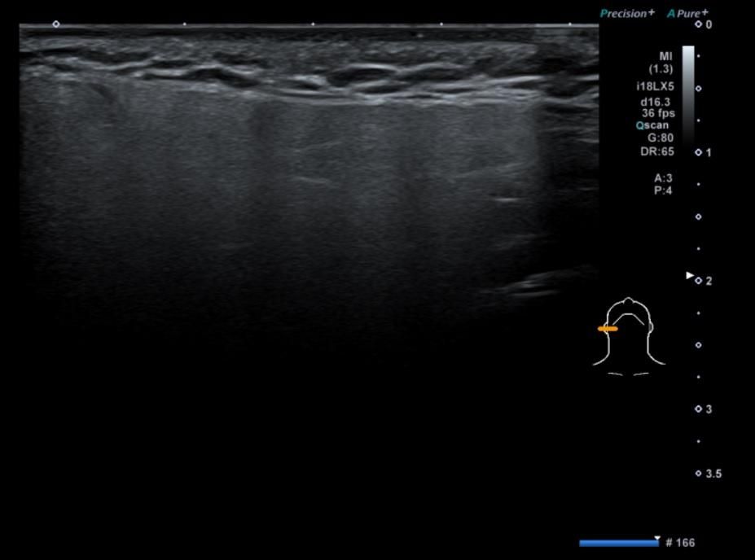Screen dimensions: 755x560
Task: Click the neck body mark pictogram
Action: pyautogui.click(x=630, y=332)
